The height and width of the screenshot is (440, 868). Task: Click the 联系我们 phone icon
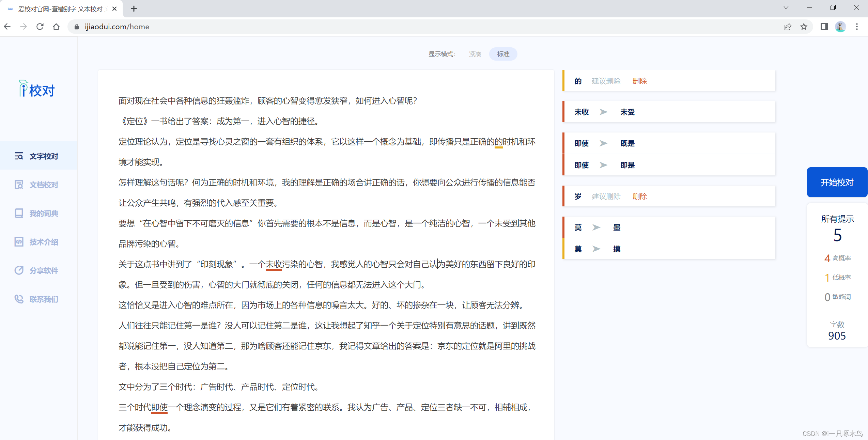click(19, 299)
